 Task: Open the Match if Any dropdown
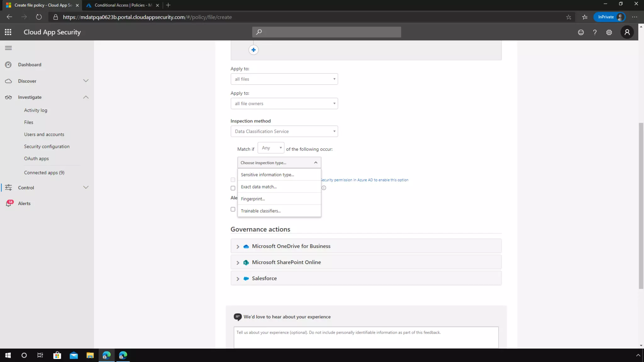[x=271, y=148]
